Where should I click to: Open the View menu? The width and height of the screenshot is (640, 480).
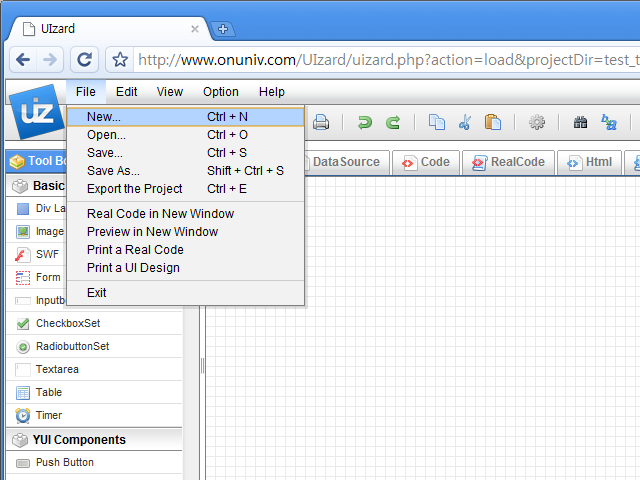170,92
